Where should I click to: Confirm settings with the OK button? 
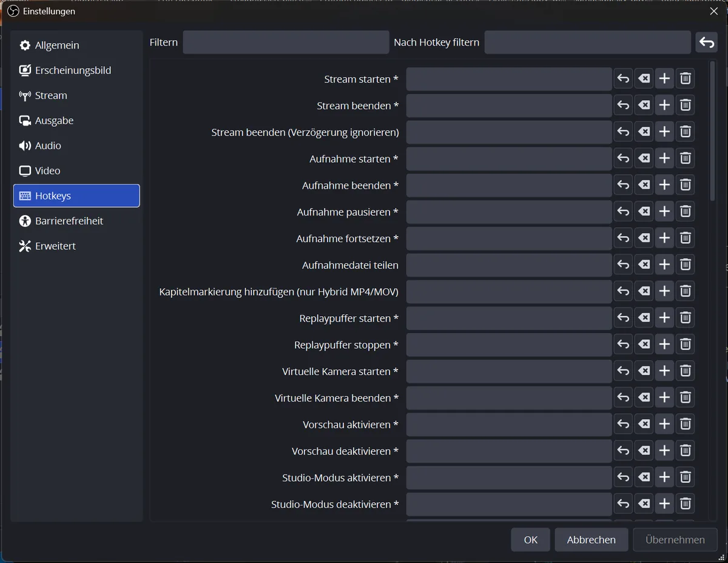point(531,540)
